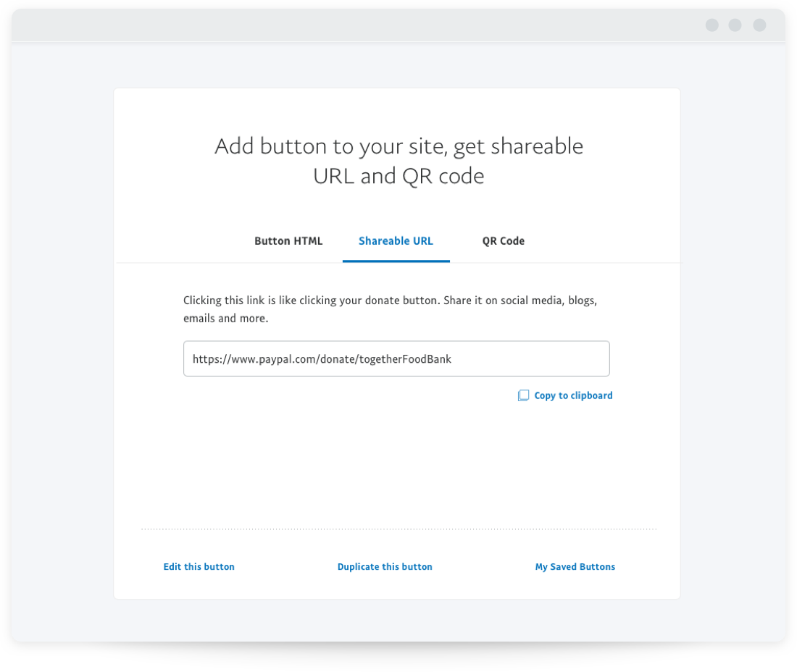
Task: Click the Duplicate this button link
Action: pyautogui.click(x=385, y=567)
